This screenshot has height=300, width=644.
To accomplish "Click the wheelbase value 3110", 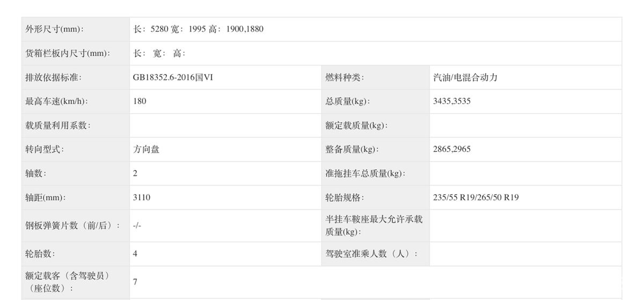I will (142, 197).
